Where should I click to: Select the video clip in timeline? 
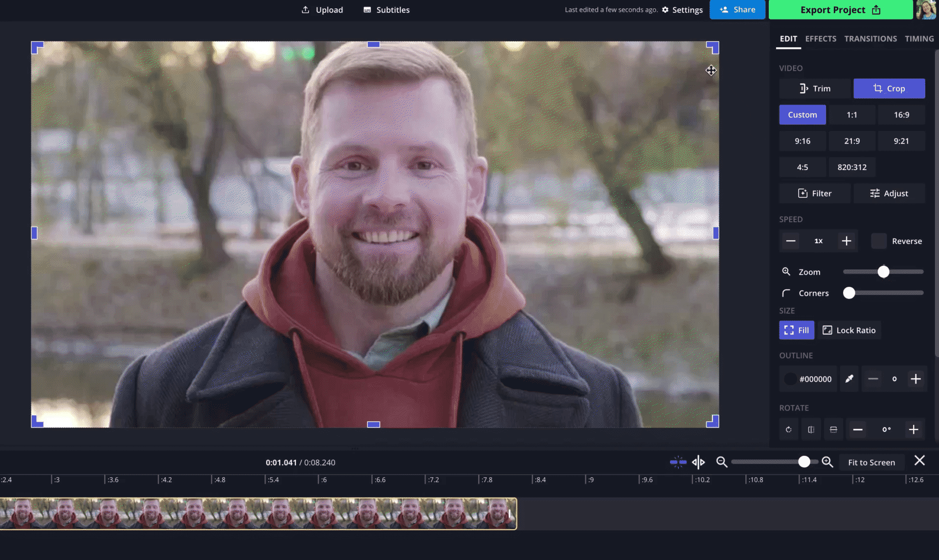pyautogui.click(x=258, y=514)
